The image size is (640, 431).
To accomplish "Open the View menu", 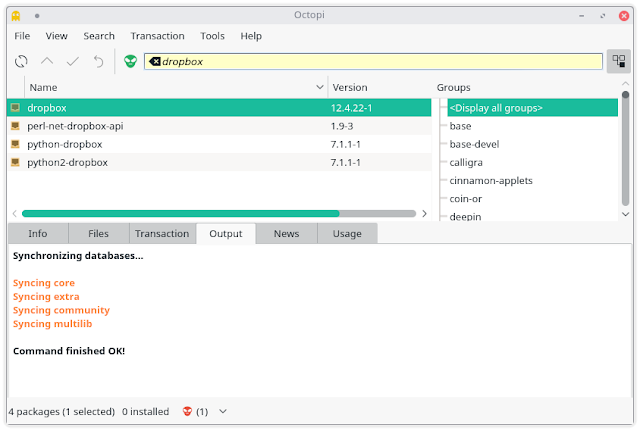I will (56, 36).
